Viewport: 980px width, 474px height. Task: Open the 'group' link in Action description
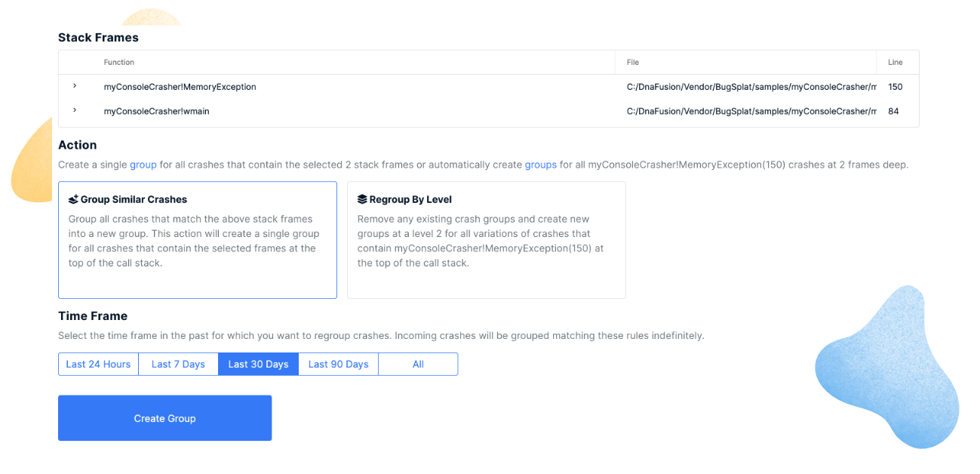(143, 165)
